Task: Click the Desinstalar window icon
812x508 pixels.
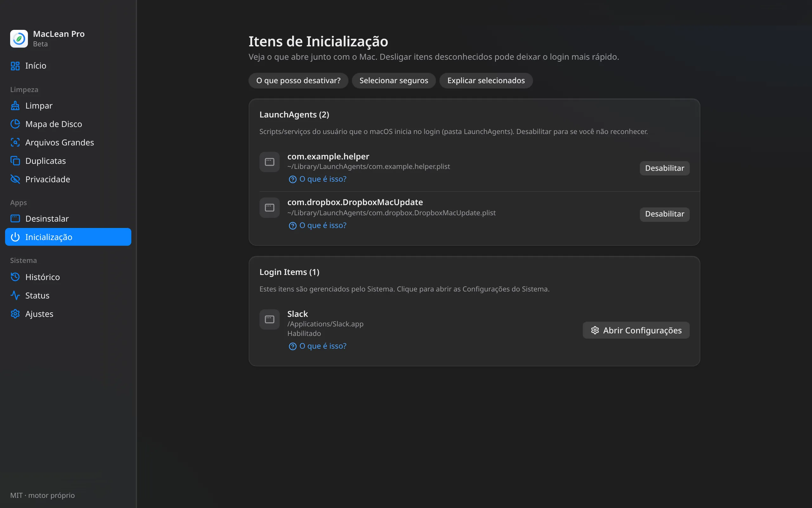Action: (15, 219)
